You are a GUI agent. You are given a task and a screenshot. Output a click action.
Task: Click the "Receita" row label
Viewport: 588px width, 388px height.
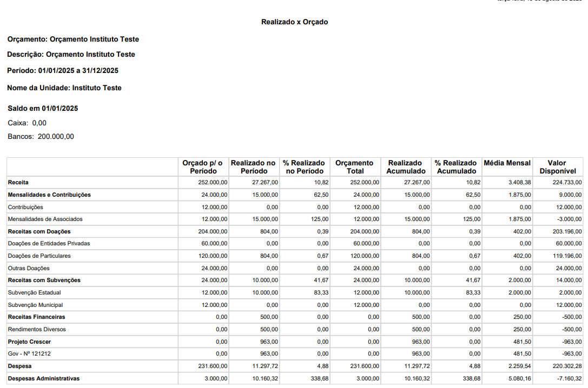tap(18, 183)
